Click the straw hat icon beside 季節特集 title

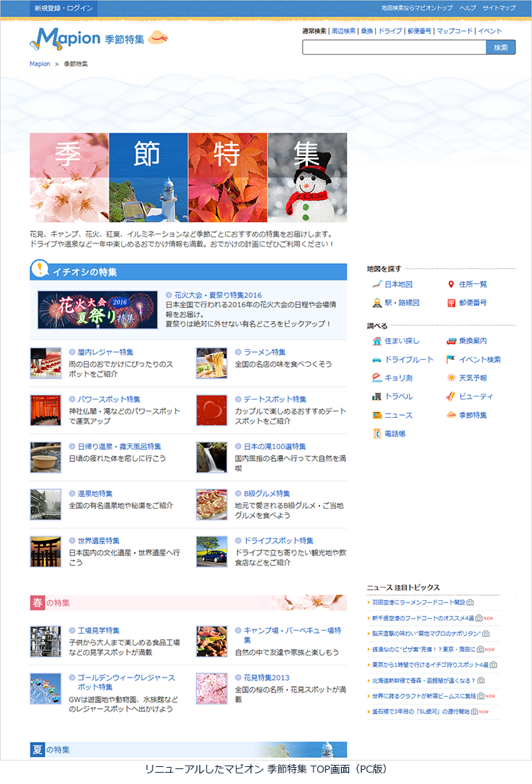[x=157, y=38]
